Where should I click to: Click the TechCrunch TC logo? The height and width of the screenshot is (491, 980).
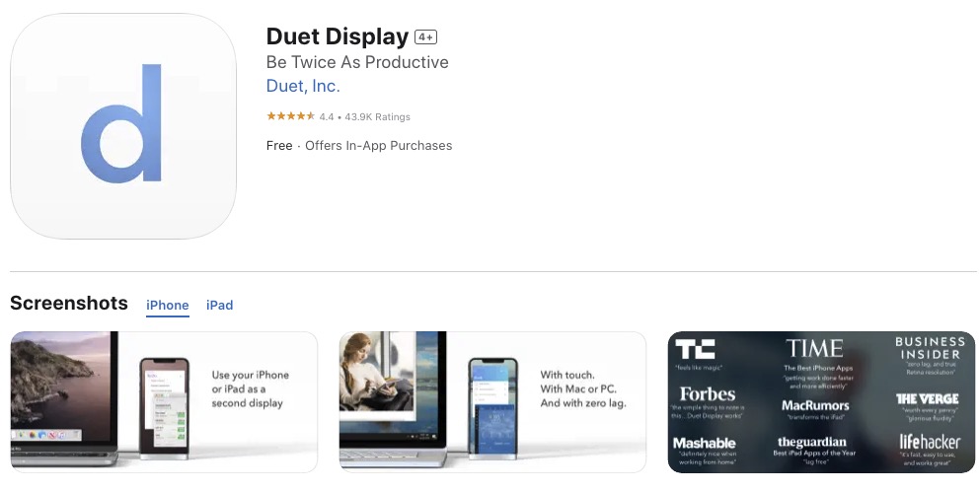[695, 349]
